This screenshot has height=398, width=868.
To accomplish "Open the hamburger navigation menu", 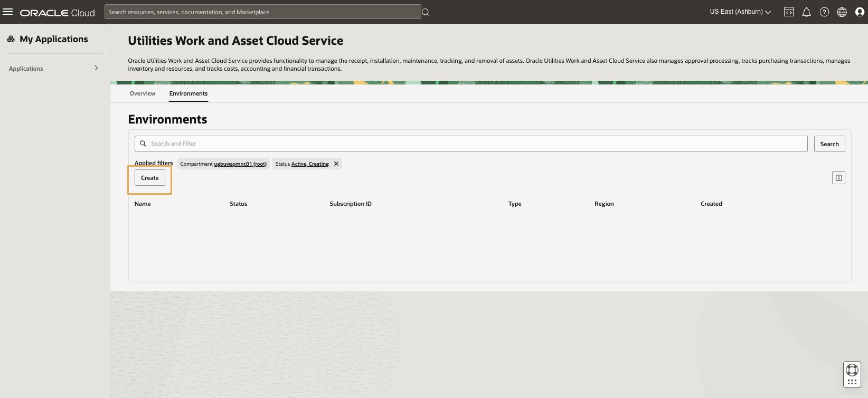I will [x=8, y=12].
